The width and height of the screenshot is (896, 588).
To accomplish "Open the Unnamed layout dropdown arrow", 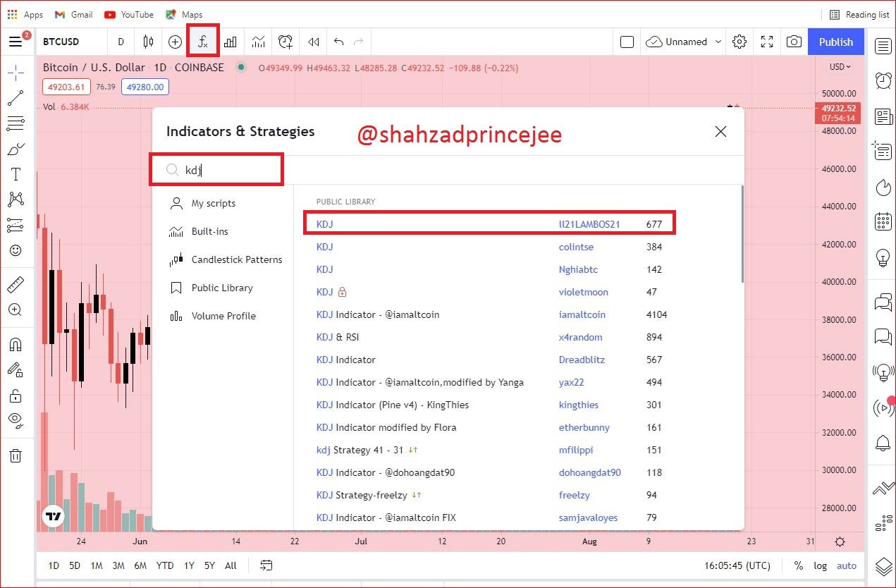I will click(x=718, y=42).
